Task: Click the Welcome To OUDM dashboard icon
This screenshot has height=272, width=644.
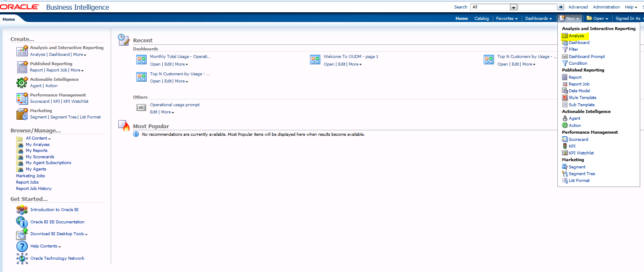Action: pyautogui.click(x=315, y=60)
